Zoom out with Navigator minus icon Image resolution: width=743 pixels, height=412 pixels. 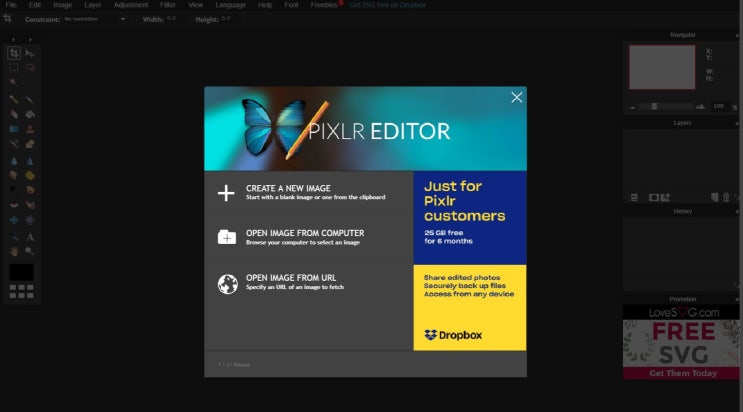[x=633, y=108]
